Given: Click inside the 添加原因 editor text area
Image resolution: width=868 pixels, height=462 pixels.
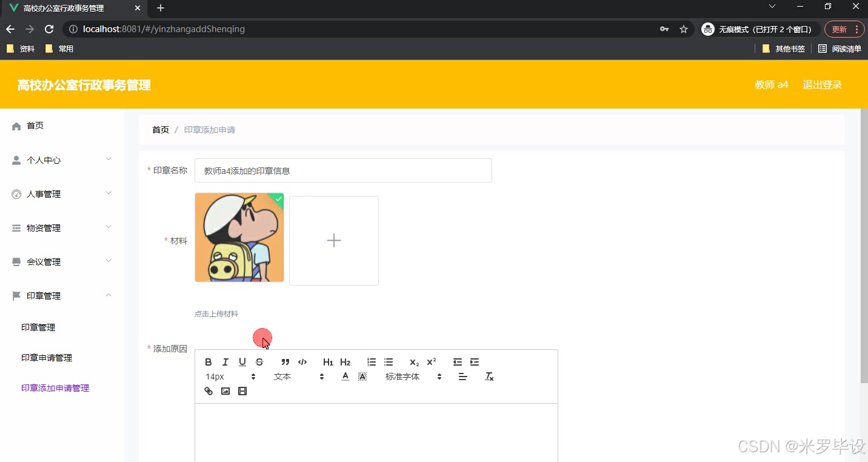Looking at the screenshot, I should click(x=376, y=432).
